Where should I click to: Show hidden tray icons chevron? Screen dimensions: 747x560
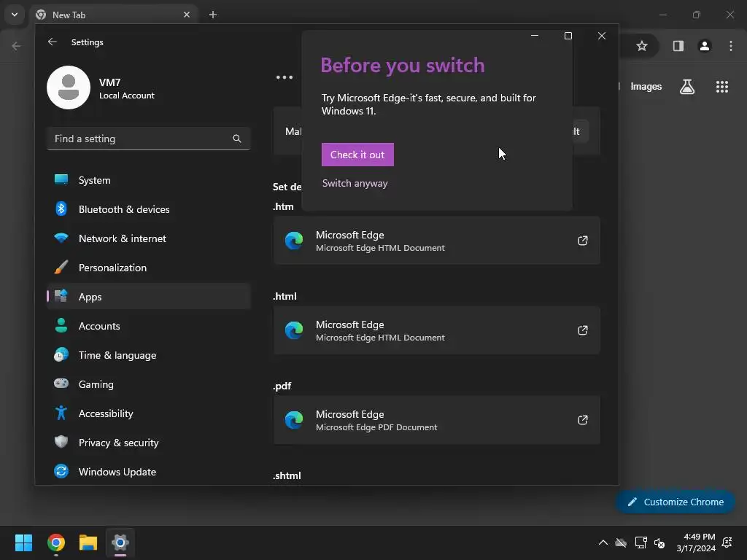603,542
